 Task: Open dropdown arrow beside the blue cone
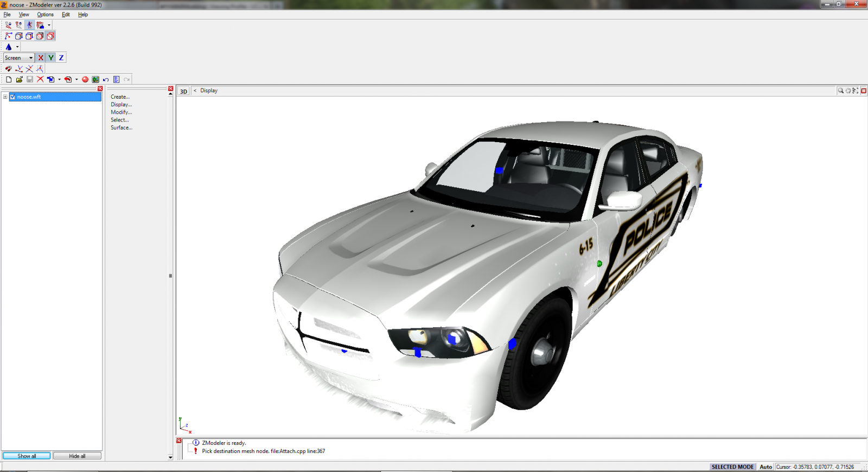pyautogui.click(x=17, y=47)
